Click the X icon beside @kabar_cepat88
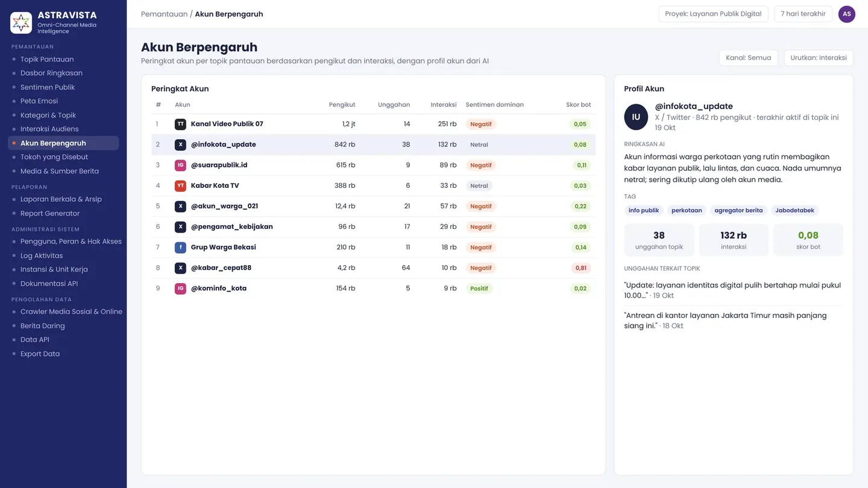Screen dimensions: 868x488 point(180,267)
